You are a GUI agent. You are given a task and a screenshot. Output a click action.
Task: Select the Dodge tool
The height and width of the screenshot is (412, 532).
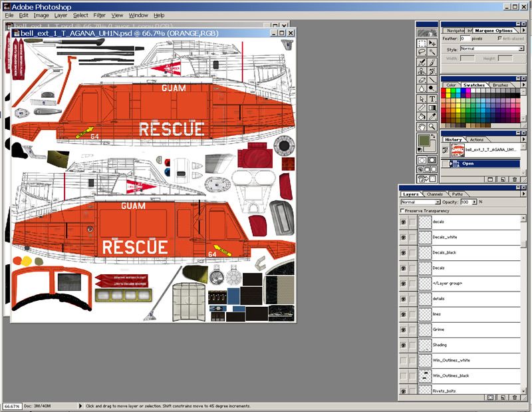(x=432, y=89)
